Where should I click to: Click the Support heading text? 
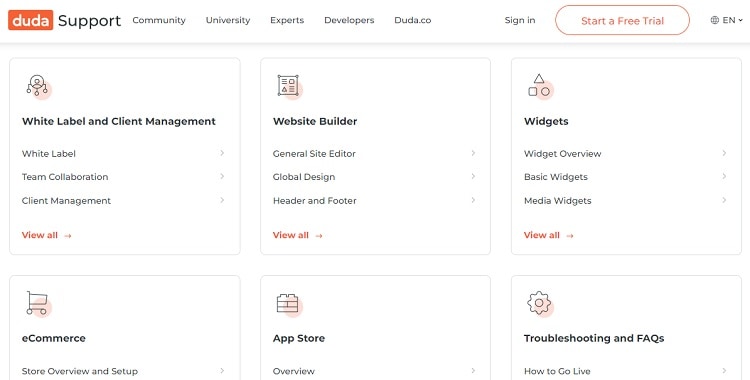(x=89, y=21)
